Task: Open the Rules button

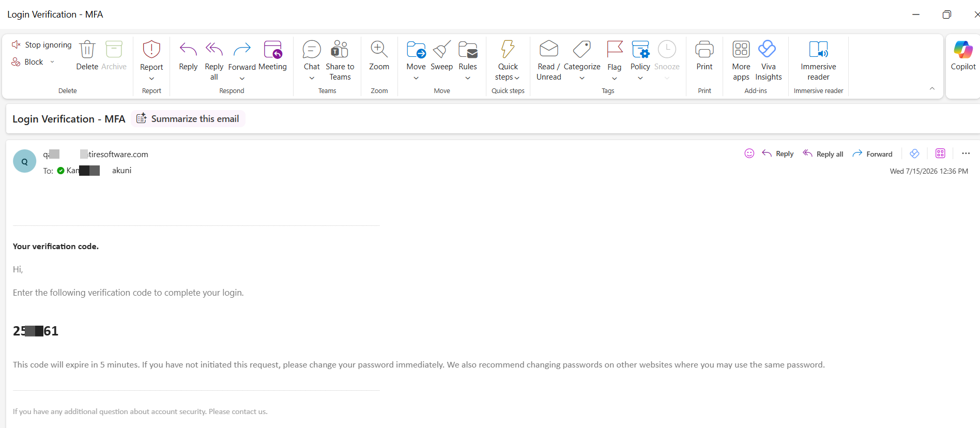Action: 468,56
